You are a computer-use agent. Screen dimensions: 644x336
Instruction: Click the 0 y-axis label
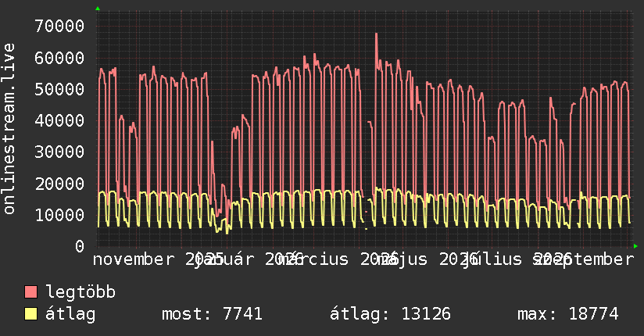[x=80, y=246]
